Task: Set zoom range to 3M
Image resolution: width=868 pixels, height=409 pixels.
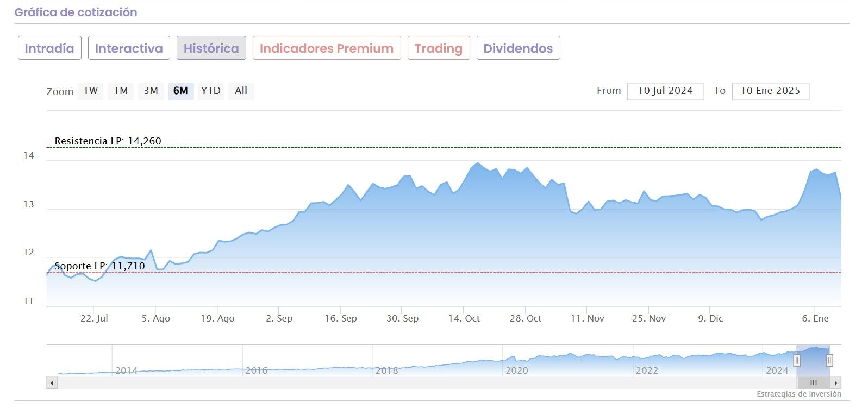Action: tap(151, 91)
